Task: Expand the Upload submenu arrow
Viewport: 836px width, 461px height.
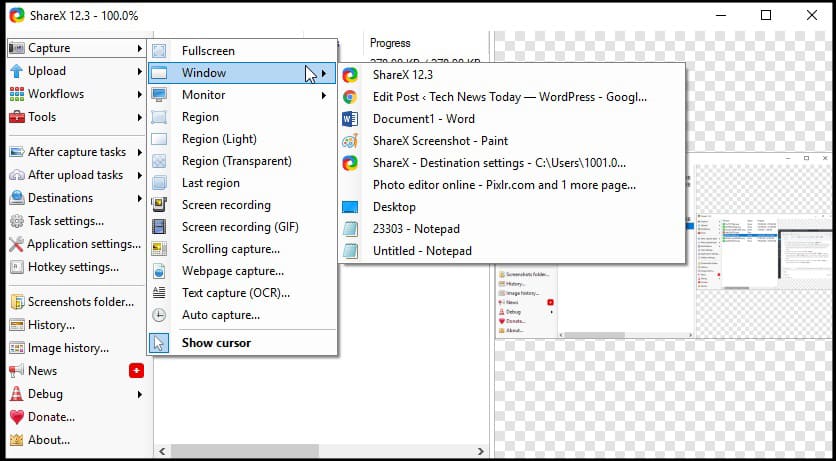Action: 140,71
